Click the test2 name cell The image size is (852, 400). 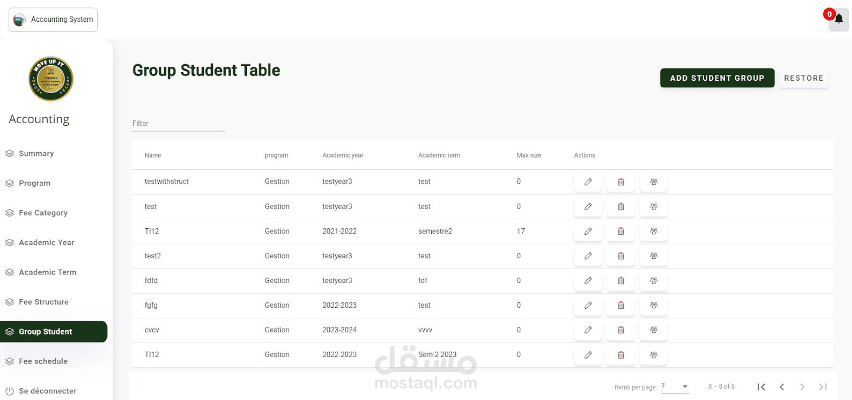(x=152, y=256)
